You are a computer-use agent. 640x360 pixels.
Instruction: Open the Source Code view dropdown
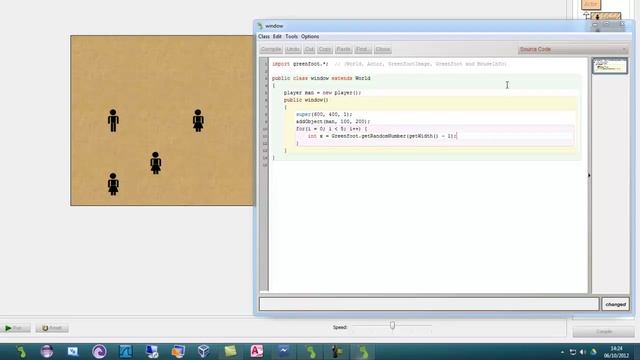pyautogui.click(x=573, y=49)
